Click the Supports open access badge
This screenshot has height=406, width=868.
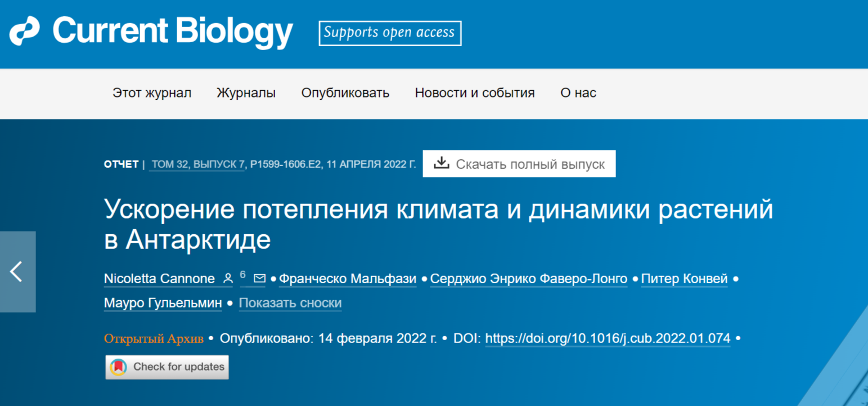[x=390, y=33]
